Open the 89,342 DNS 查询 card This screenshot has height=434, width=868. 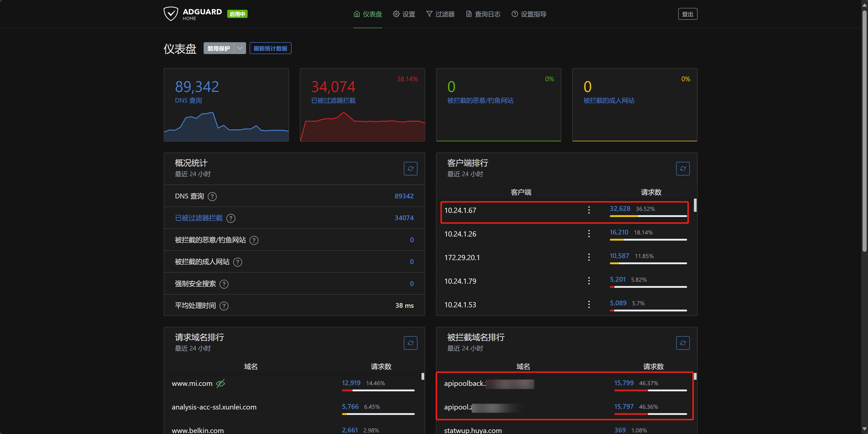click(x=226, y=105)
